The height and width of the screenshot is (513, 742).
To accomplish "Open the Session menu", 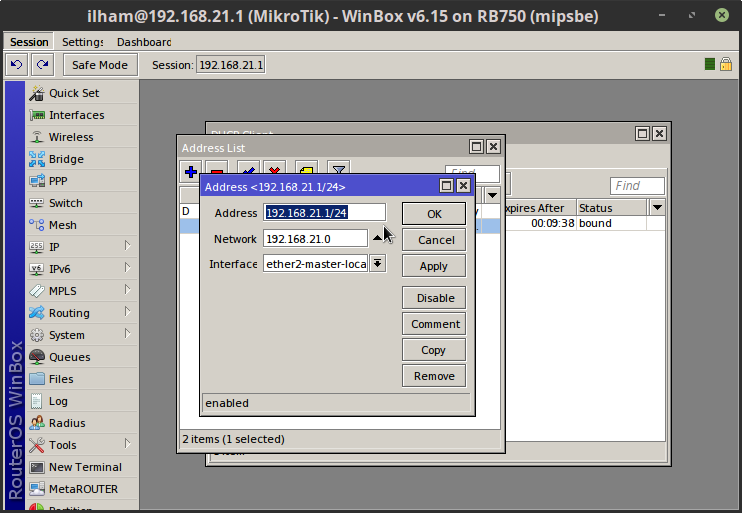I will (29, 42).
